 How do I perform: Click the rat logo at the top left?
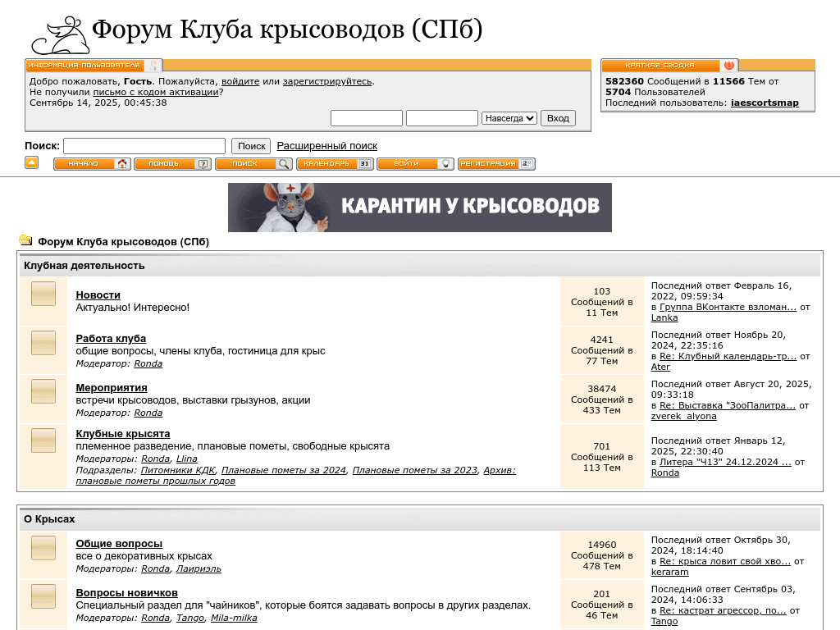(x=59, y=35)
